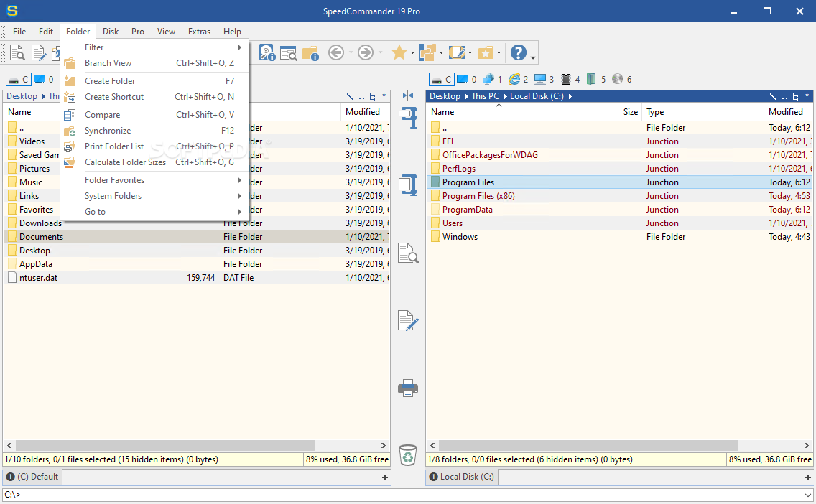Screen dimensions: 816x504
Task: Add new tab in left pane
Action: (x=384, y=477)
